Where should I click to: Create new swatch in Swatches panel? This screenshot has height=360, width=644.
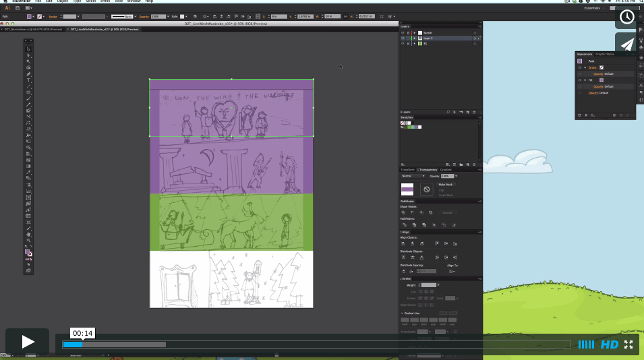click(x=467, y=164)
